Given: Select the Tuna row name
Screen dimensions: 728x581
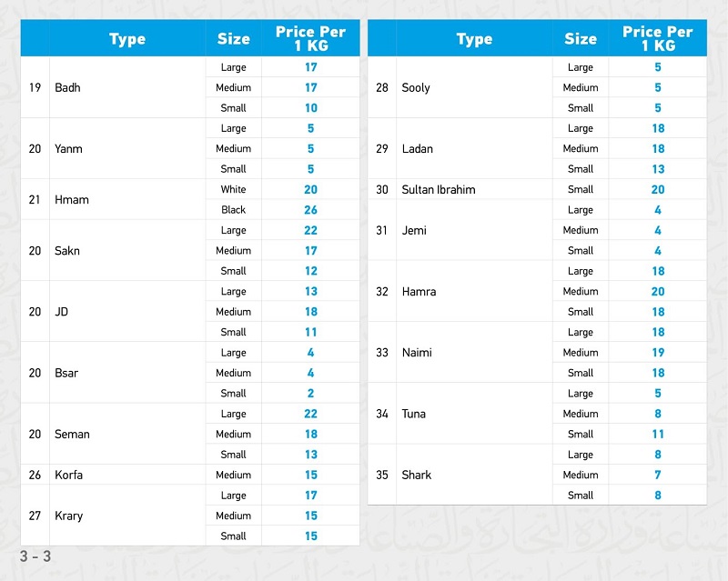Looking at the screenshot, I should coord(414,415).
